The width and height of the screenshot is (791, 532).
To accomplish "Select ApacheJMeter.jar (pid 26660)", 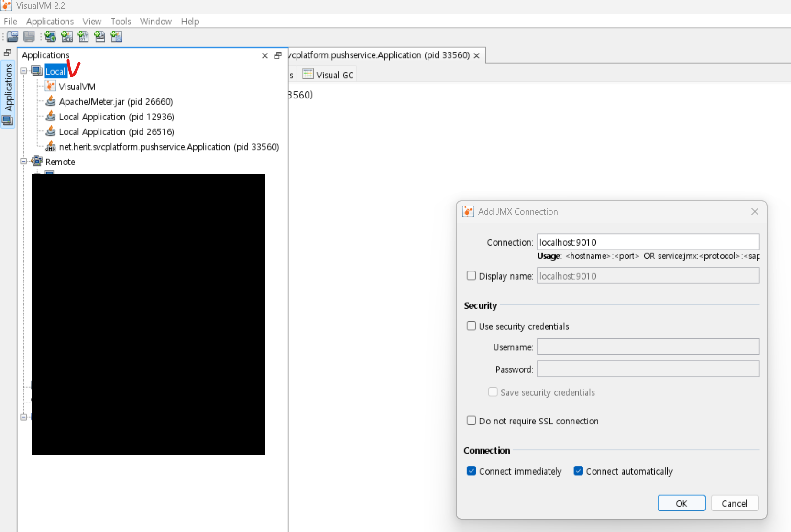I will [116, 102].
